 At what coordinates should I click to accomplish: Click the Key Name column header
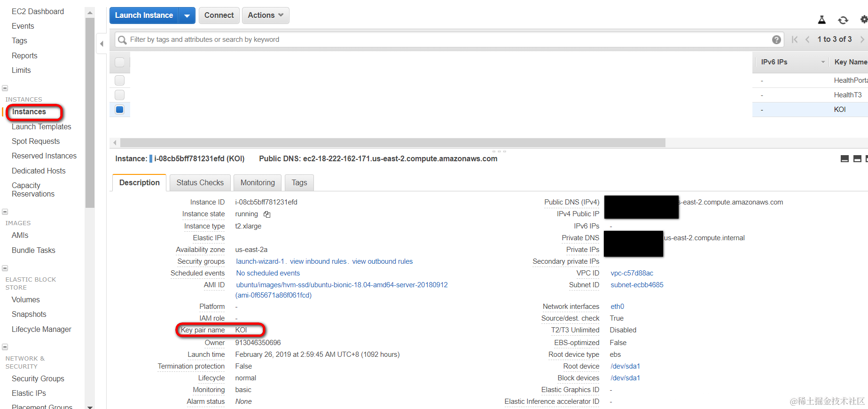coord(851,62)
